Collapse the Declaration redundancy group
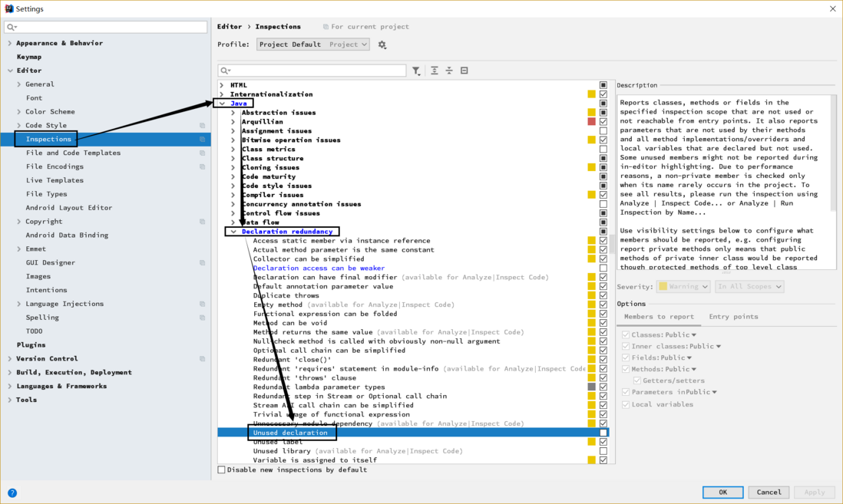 coord(233,232)
